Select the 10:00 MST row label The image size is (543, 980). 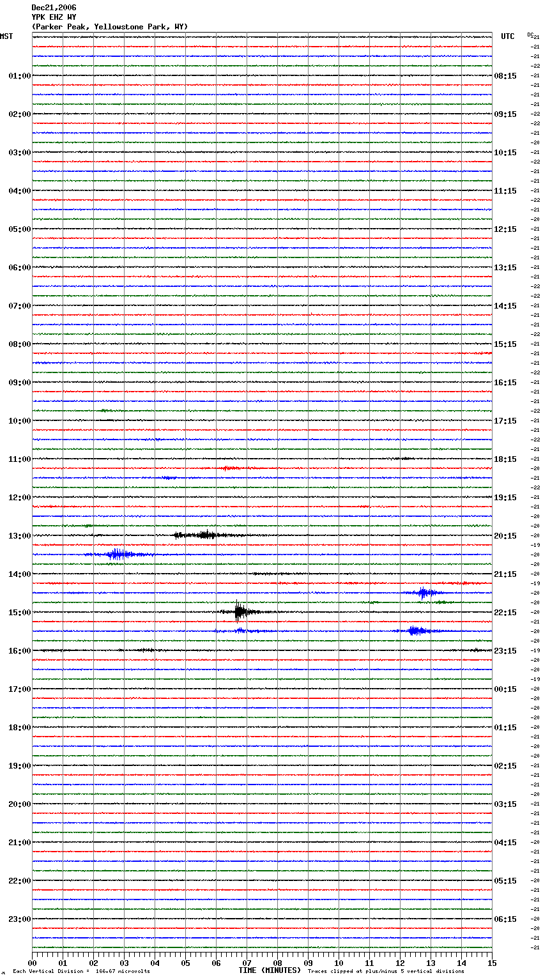(20, 421)
